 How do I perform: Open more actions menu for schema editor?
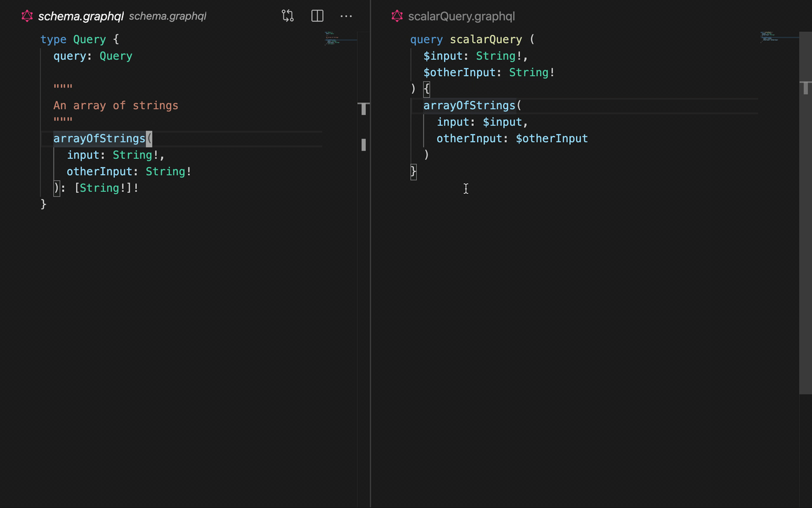346,16
